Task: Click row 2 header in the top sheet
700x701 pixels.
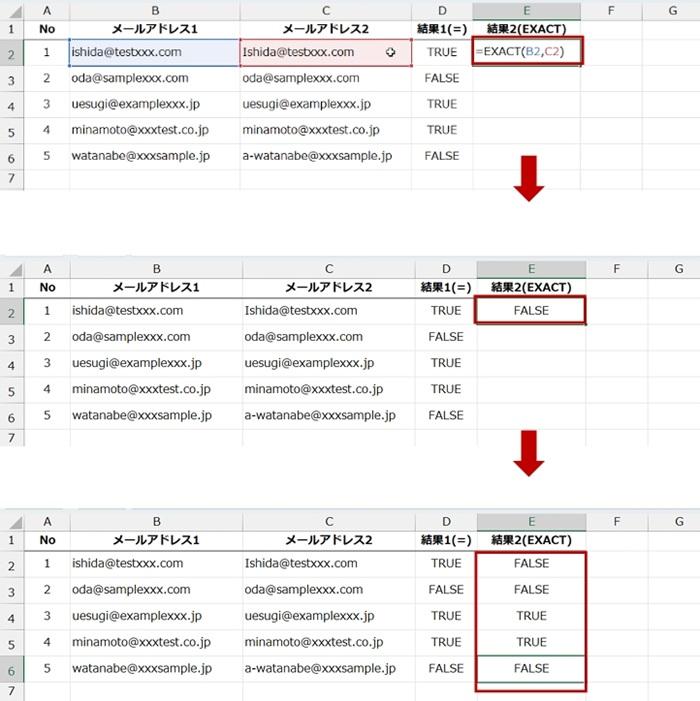Action: point(11,52)
